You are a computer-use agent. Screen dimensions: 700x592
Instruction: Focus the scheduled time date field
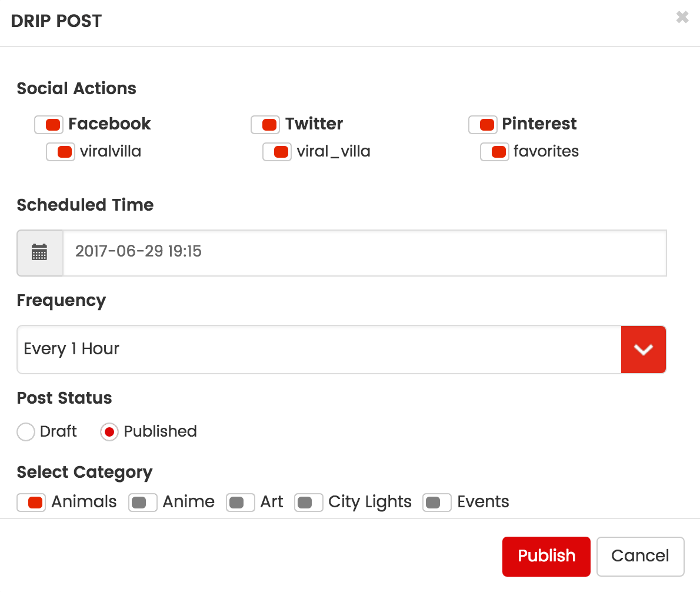(x=364, y=252)
